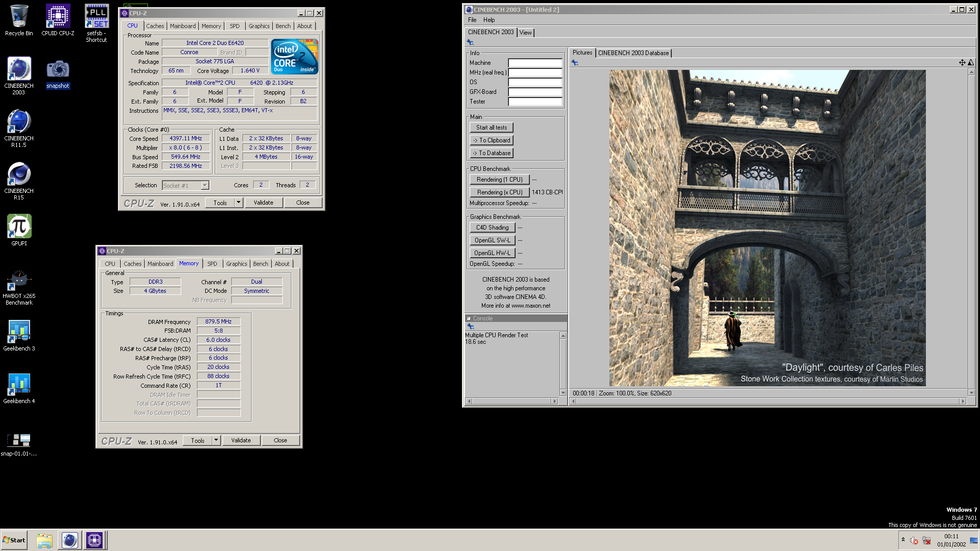Open the Tools dropdown arrow in lower CPU-Z
980x551 pixels.
click(216, 440)
